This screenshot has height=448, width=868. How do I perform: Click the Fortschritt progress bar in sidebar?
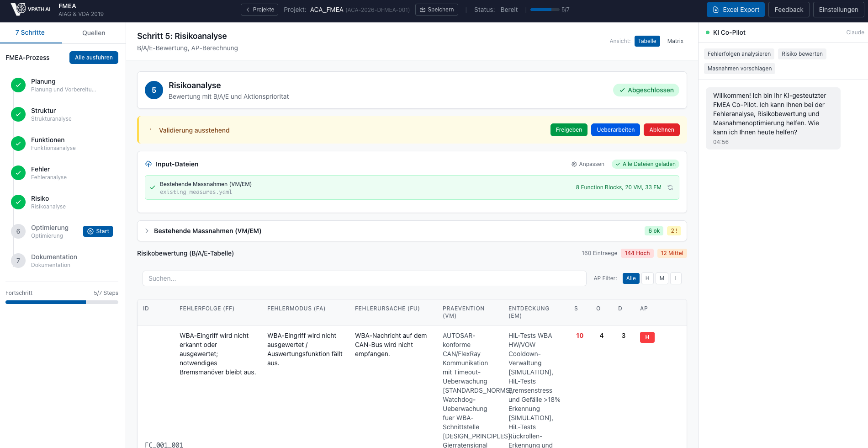coord(62,302)
